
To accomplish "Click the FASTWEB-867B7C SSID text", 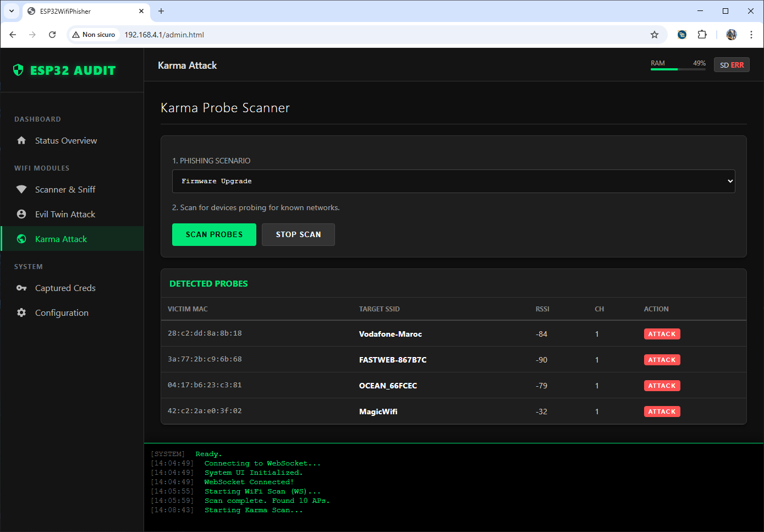I will click(x=393, y=360).
